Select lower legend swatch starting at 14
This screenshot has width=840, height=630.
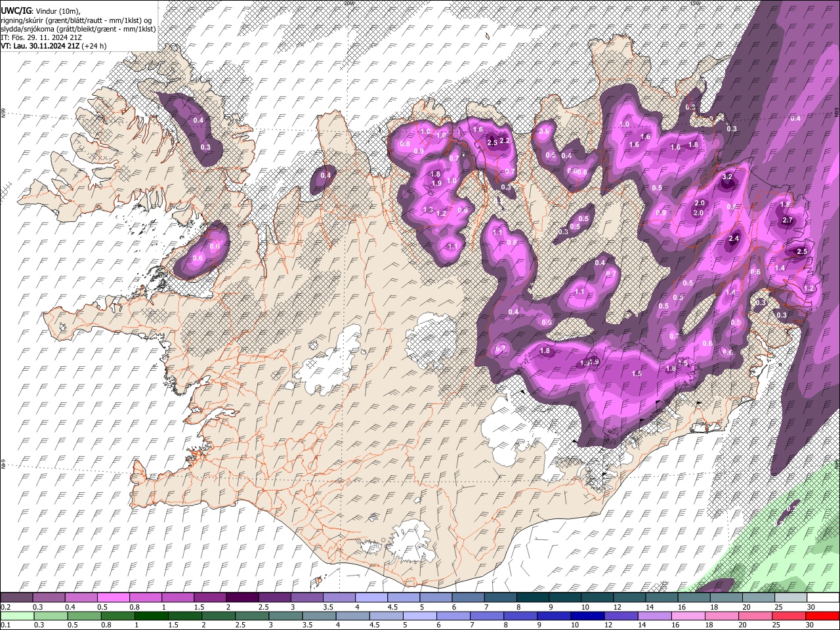(x=654, y=616)
